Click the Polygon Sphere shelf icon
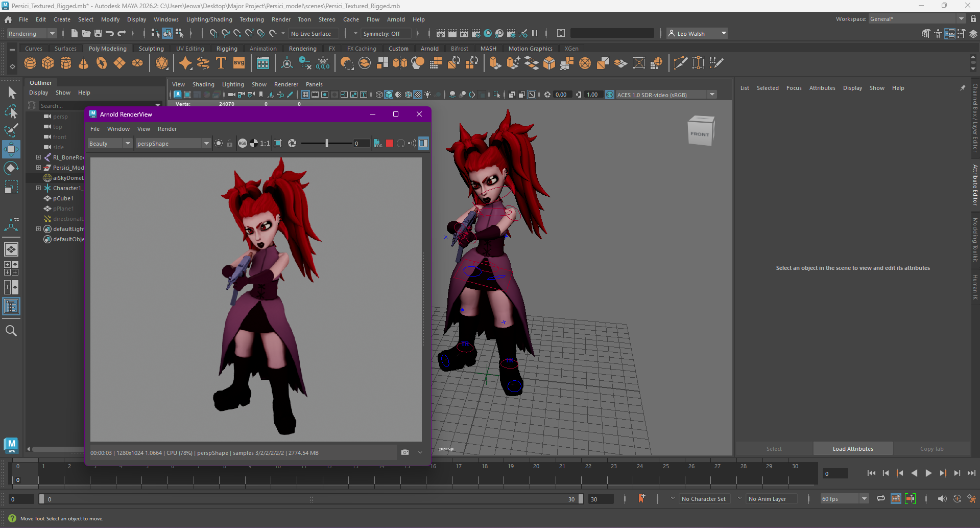 30,63
